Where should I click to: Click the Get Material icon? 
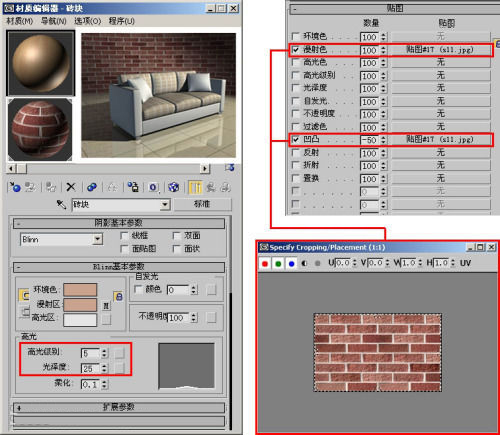tap(15, 187)
